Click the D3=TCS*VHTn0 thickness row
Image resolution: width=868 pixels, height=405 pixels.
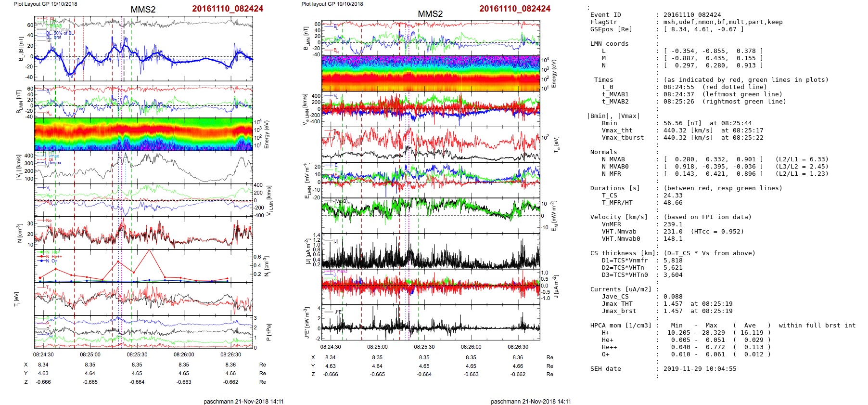click(625, 275)
